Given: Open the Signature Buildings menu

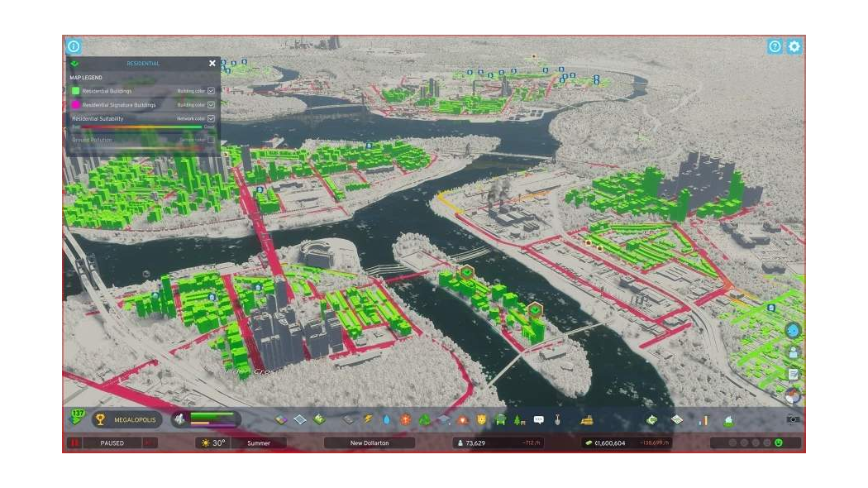Looking at the screenshot, I should click(319, 420).
